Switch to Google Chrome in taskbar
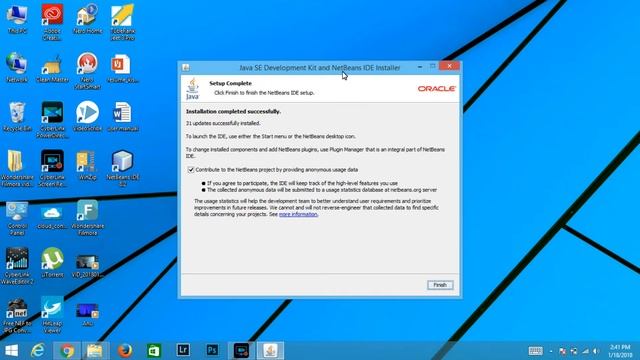The width and height of the screenshot is (640, 360). tap(67, 351)
